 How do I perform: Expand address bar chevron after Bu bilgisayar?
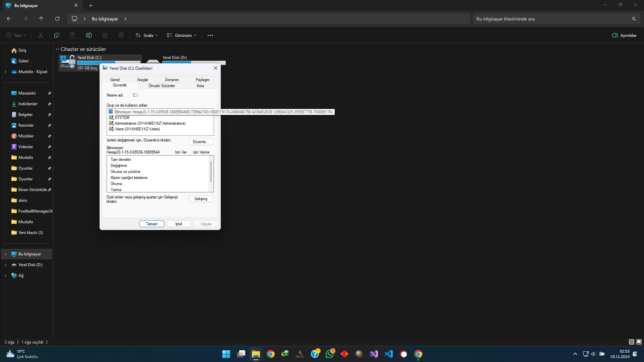[x=125, y=19]
